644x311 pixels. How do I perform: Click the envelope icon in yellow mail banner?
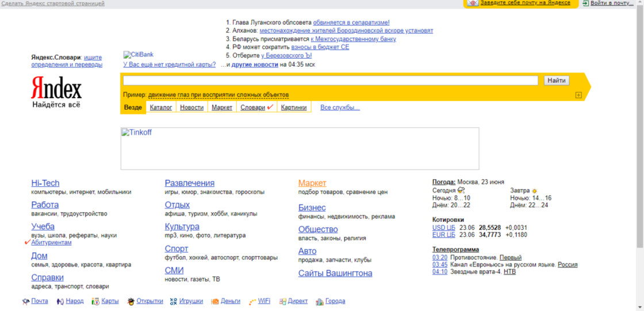pos(473,3)
